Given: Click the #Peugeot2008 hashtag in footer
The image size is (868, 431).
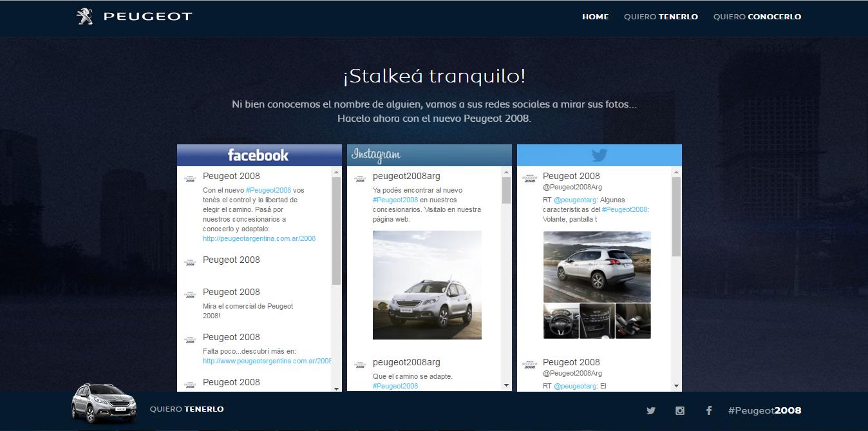Looking at the screenshot, I should 764,410.
